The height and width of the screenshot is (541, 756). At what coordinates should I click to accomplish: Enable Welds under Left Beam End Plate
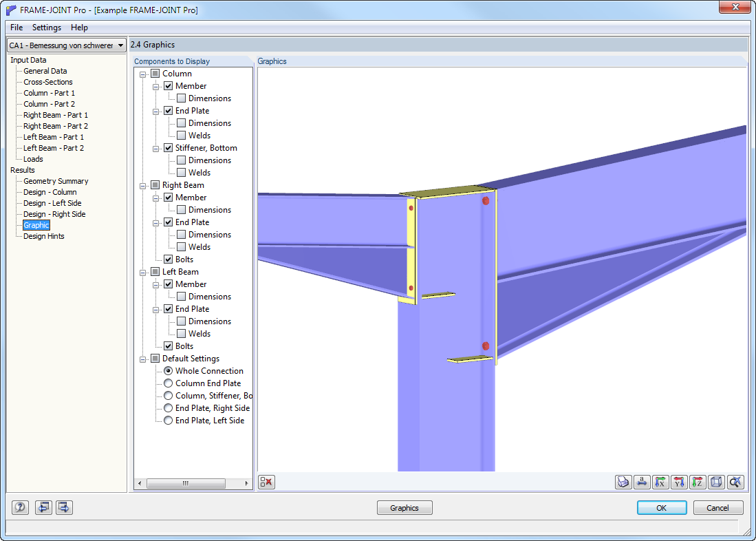[x=182, y=334]
